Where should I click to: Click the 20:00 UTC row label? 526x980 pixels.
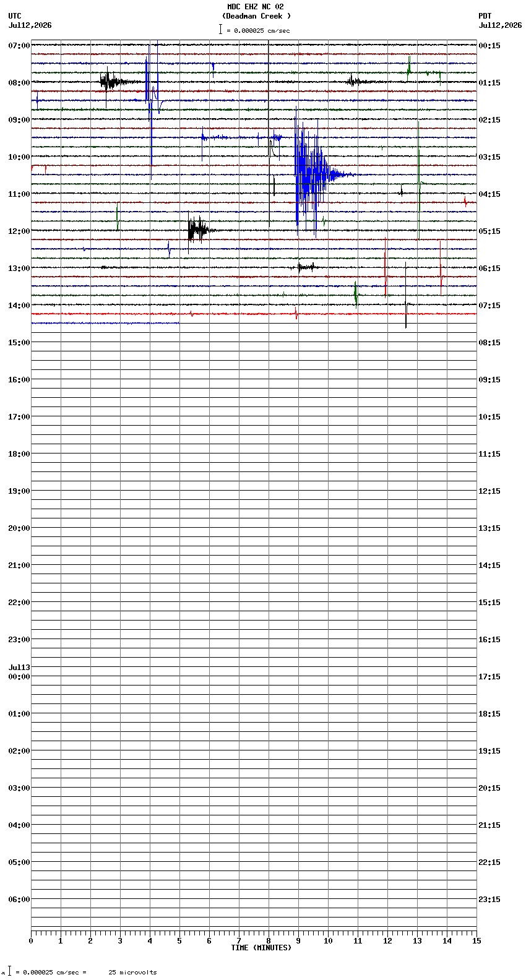(x=19, y=528)
